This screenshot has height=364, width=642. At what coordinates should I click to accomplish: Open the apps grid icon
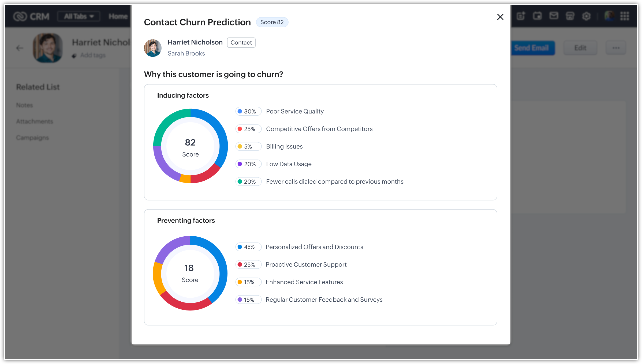[625, 16]
